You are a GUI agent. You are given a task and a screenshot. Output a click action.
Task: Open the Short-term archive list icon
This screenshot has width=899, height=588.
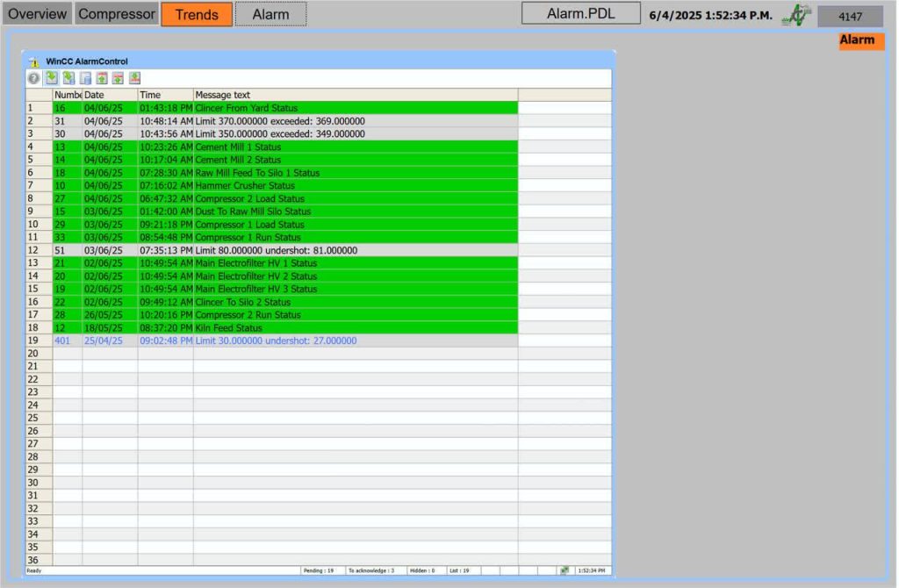(68, 78)
